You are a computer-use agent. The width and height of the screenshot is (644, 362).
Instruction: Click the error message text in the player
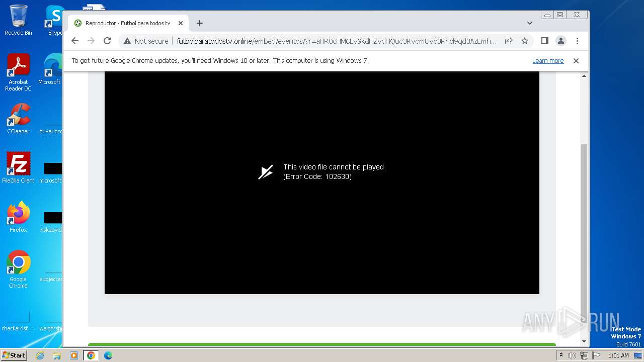tap(335, 172)
